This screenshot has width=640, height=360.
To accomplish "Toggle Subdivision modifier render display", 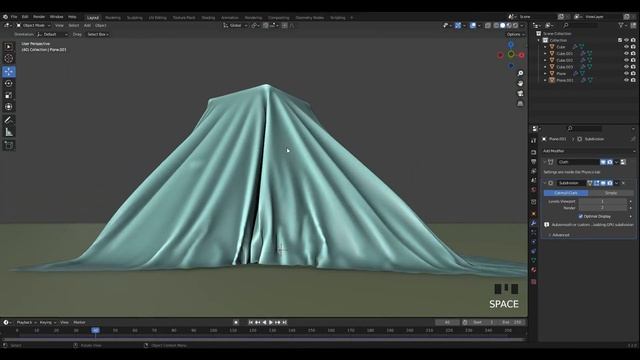I will 610,183.
